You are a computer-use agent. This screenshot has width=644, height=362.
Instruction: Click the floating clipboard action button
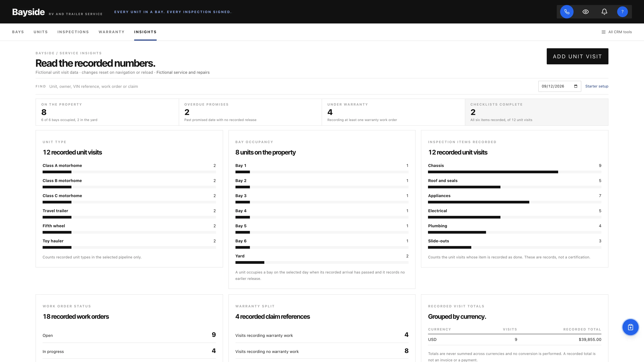point(630,327)
